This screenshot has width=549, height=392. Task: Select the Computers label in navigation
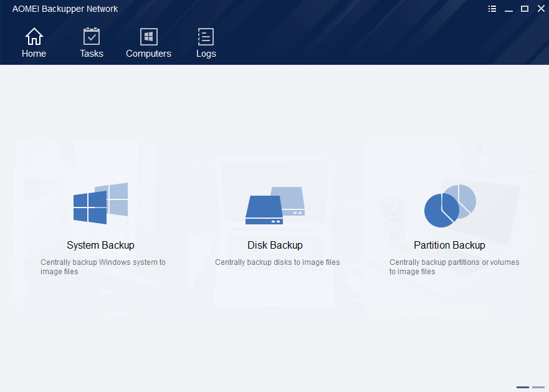pyautogui.click(x=148, y=54)
